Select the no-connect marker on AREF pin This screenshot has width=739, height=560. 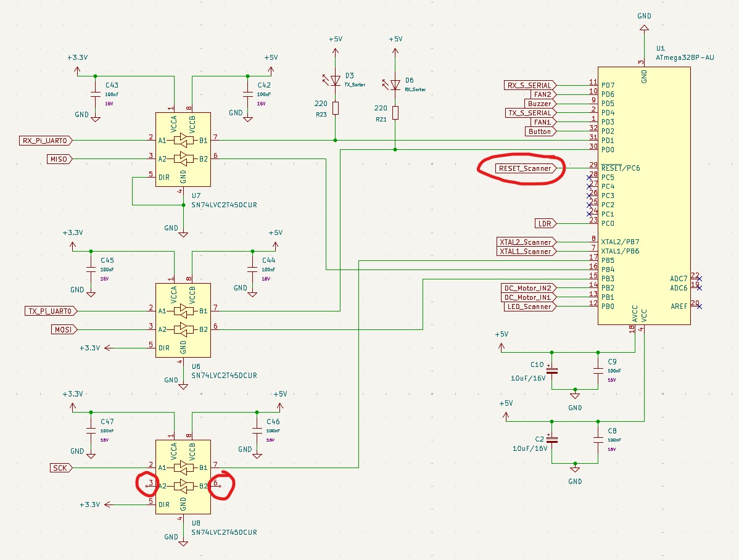(x=699, y=307)
